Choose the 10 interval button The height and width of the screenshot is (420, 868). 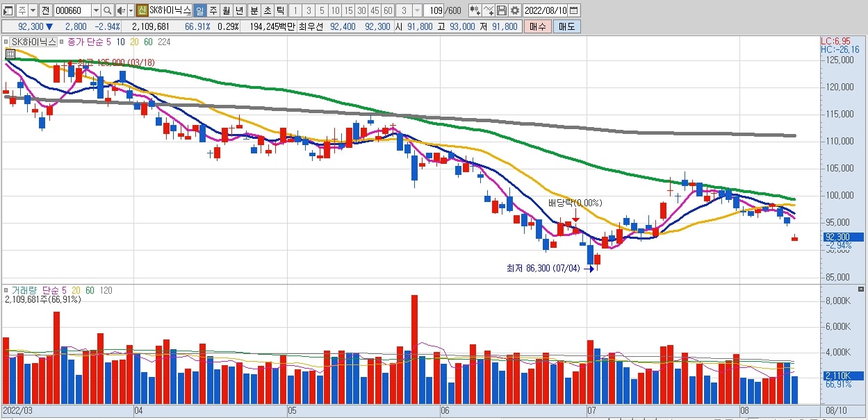tap(335, 10)
